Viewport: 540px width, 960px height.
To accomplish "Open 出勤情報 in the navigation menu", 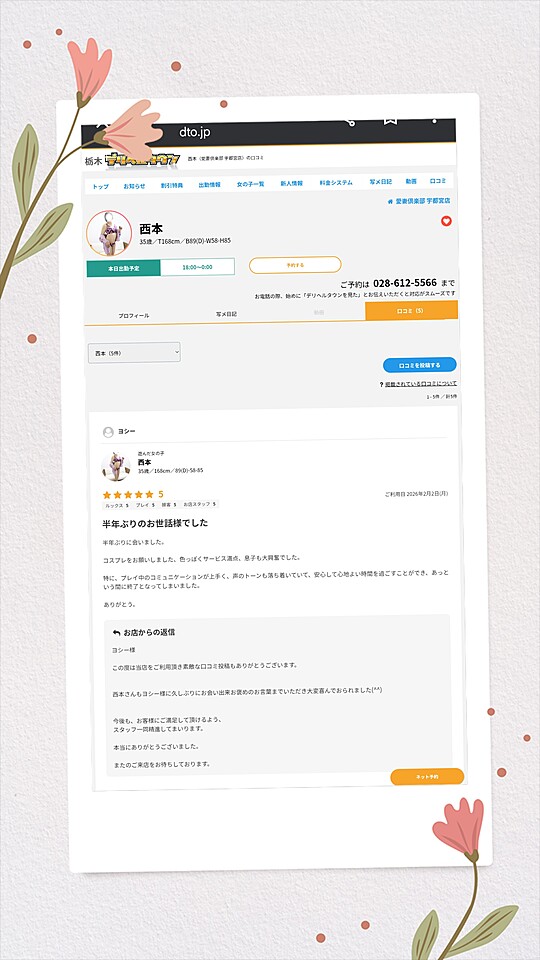I will click(209, 184).
